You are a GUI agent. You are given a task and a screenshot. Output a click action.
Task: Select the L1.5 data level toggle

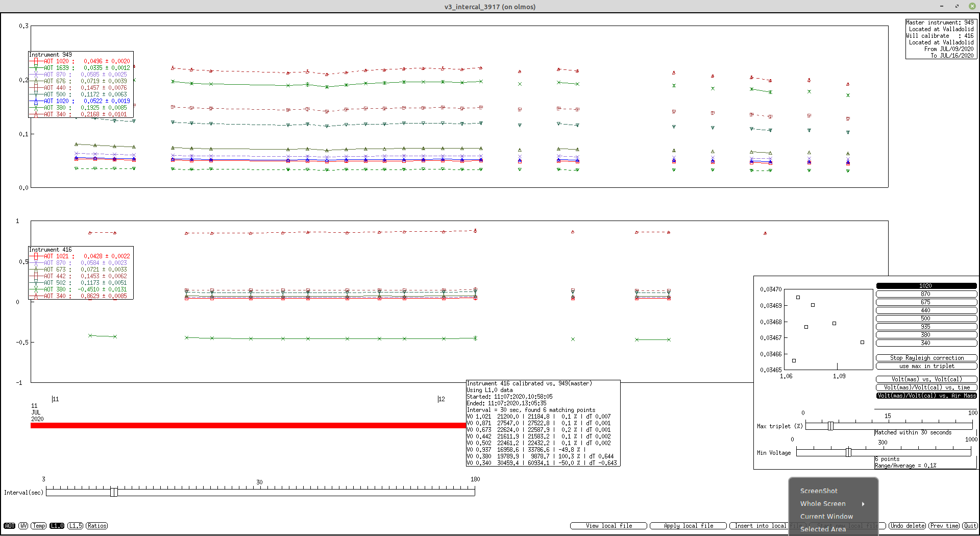click(75, 526)
